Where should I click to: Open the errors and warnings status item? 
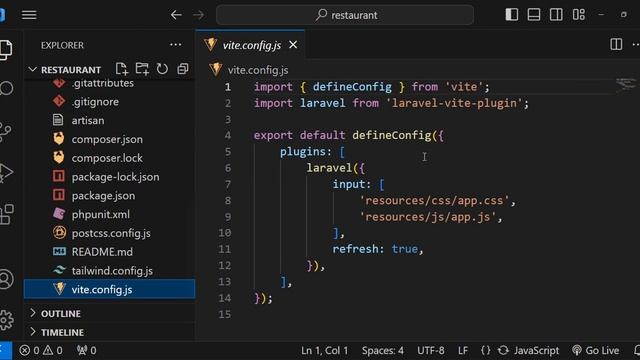point(41,351)
